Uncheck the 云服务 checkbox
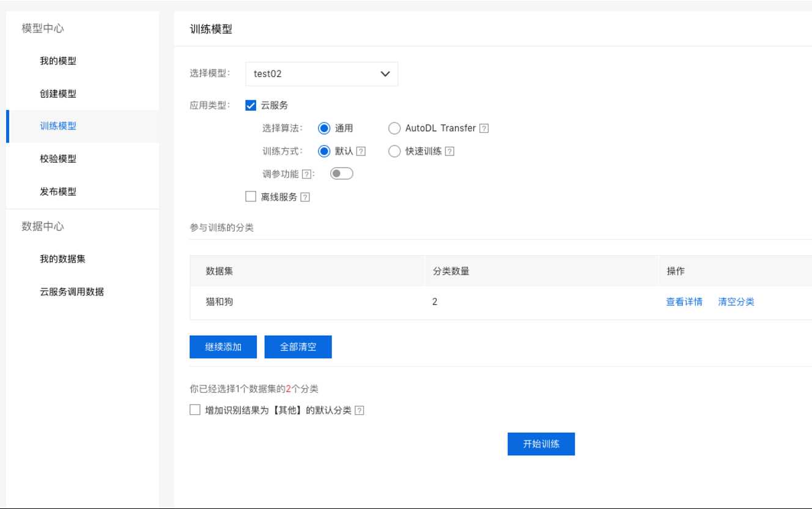The image size is (812, 509). click(x=250, y=105)
